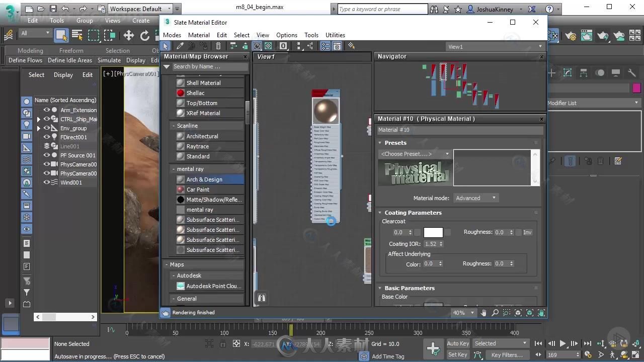Image resolution: width=644 pixels, height=362 pixels.
Task: Click the Material ID Channel button
Action: coord(283,46)
